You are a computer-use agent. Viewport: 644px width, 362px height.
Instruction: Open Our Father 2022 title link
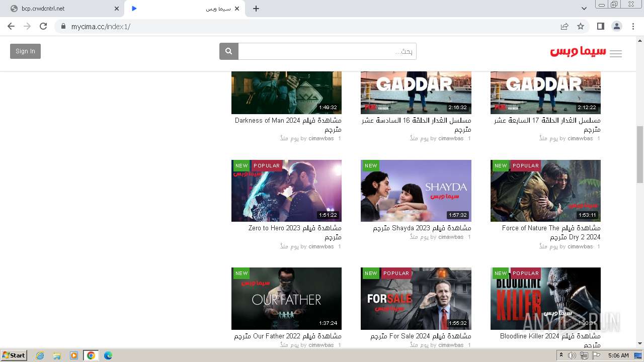coord(288,336)
